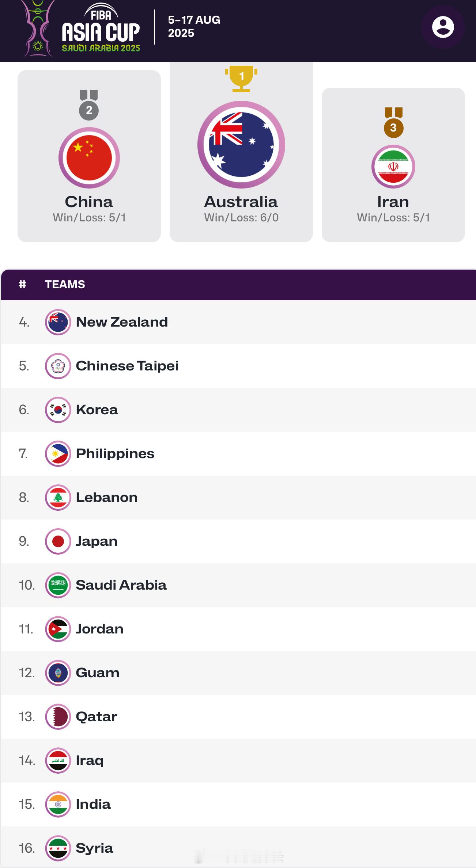Open the Qatar team row
Viewport: 476px width, 868px height.
(x=238, y=717)
